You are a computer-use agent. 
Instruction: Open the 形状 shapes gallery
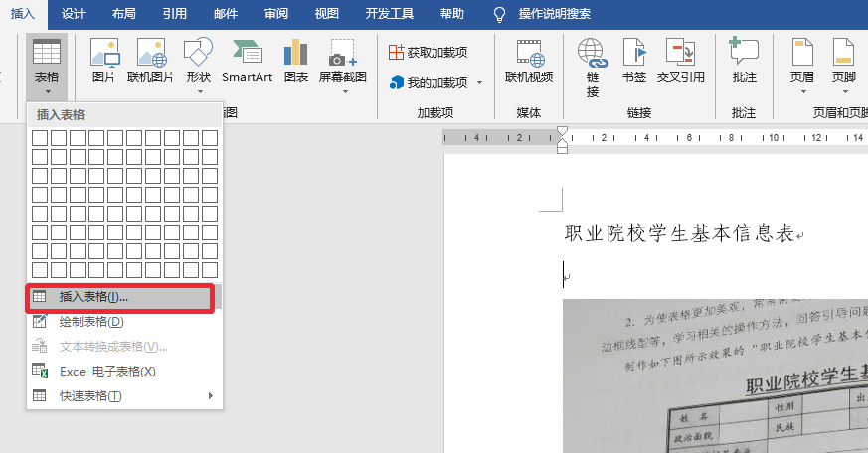coord(198,66)
